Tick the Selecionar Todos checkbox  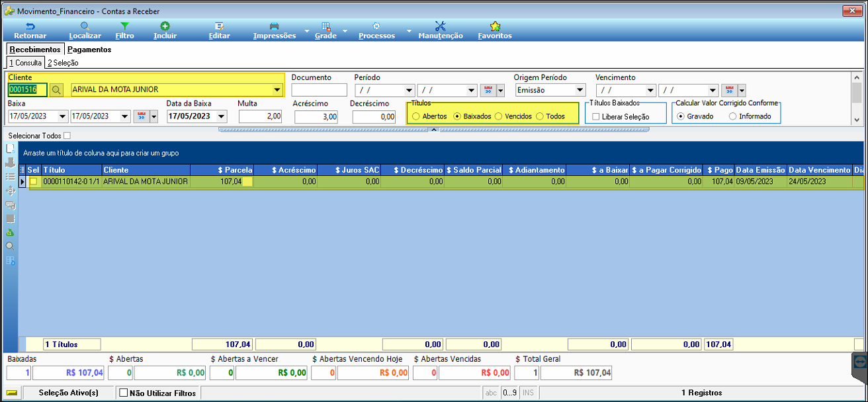point(67,136)
